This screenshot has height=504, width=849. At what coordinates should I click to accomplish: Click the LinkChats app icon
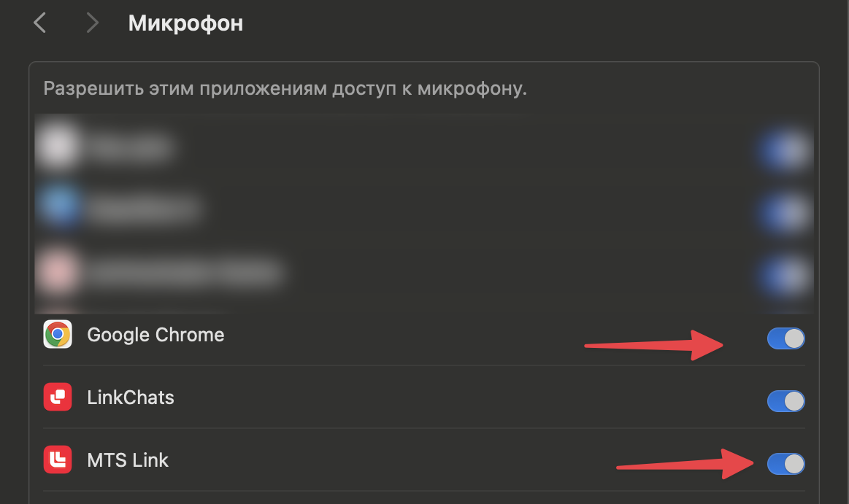click(x=58, y=398)
